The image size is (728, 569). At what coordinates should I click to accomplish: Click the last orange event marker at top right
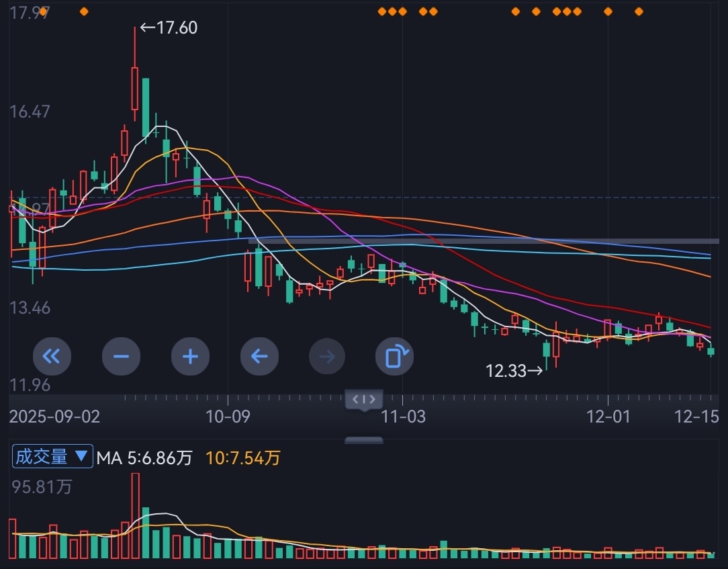639,11
